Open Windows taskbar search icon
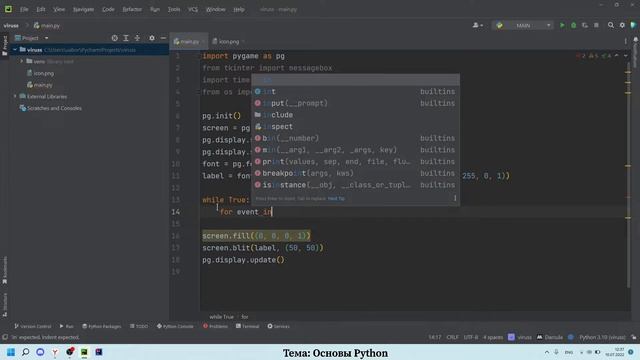This screenshot has width=640, height=360. tap(25, 352)
